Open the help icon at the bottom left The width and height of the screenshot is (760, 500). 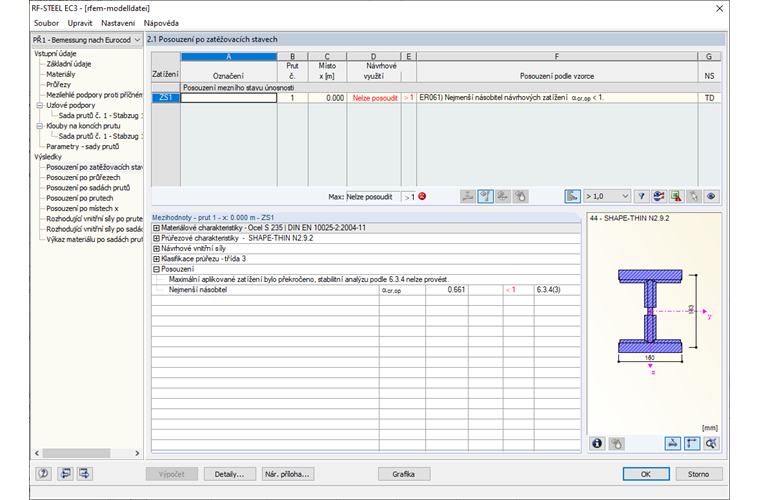pos(44,473)
